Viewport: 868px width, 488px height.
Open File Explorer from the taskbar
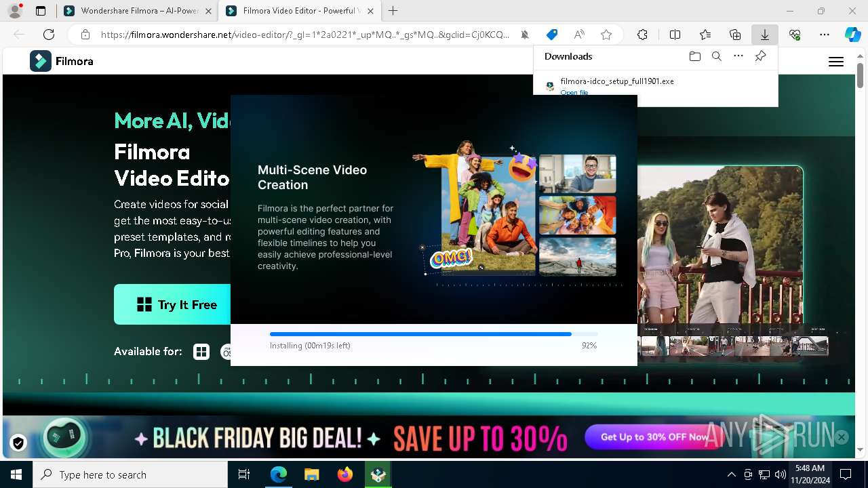[312, 474]
